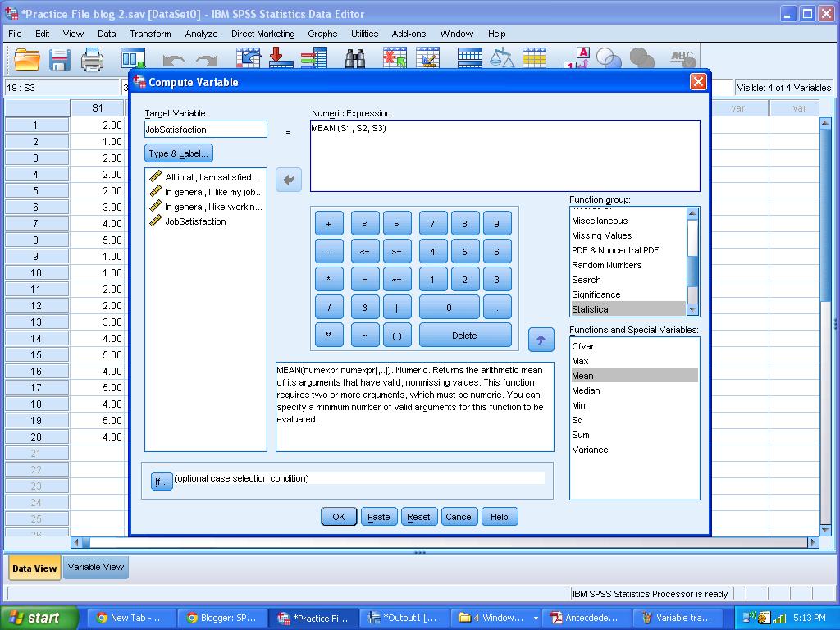840x630 pixels.
Task: Click the Delete keypad button
Action: [464, 336]
